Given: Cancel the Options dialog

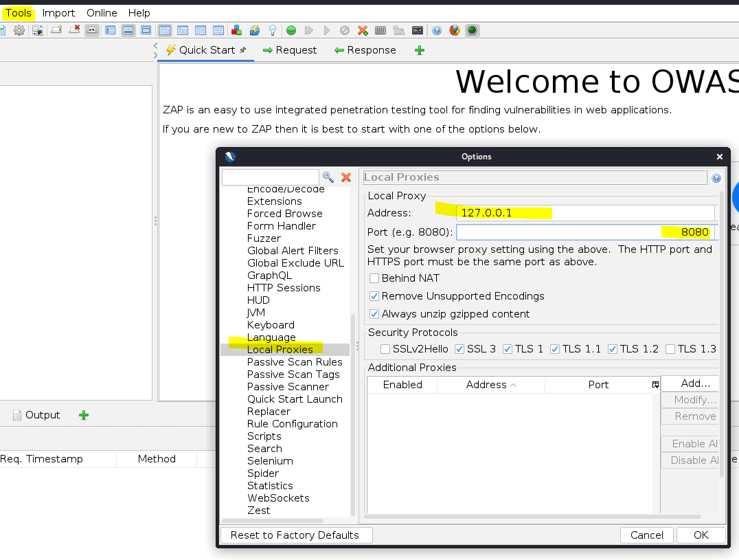Looking at the screenshot, I should [x=647, y=535].
